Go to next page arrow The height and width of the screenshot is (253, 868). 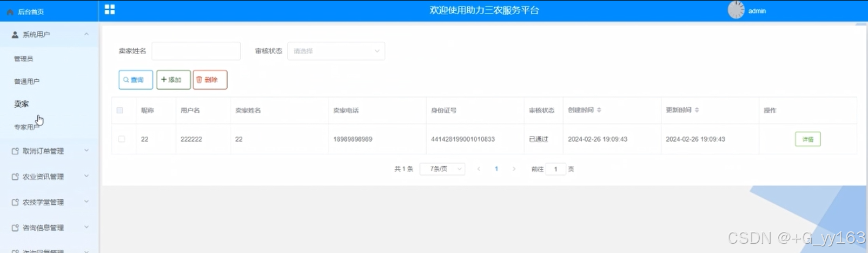pyautogui.click(x=514, y=169)
